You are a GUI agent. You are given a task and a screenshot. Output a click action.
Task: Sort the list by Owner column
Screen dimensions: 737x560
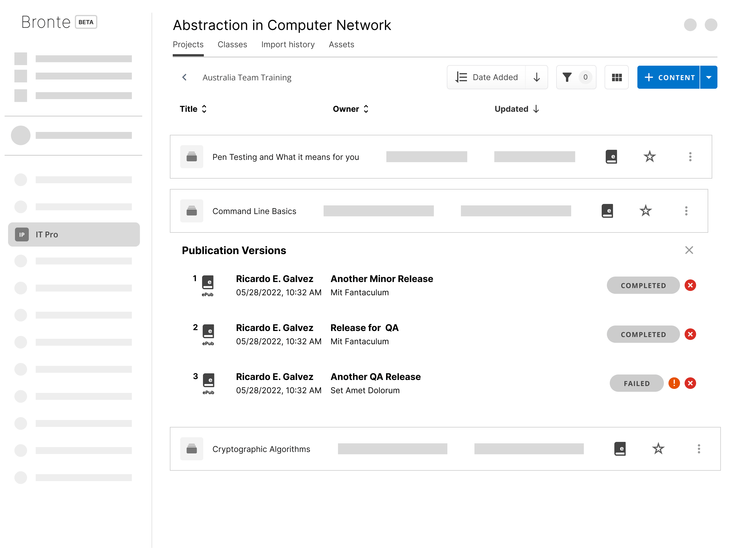[x=350, y=109]
